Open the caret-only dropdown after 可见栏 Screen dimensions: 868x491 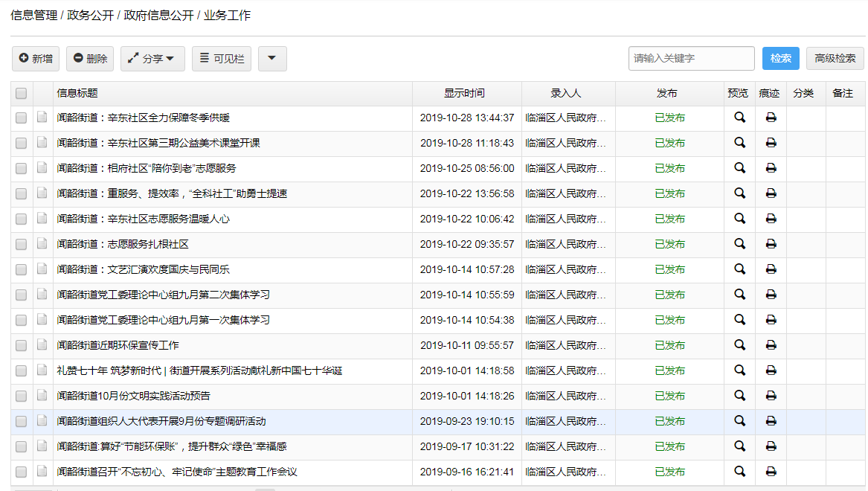pos(272,59)
